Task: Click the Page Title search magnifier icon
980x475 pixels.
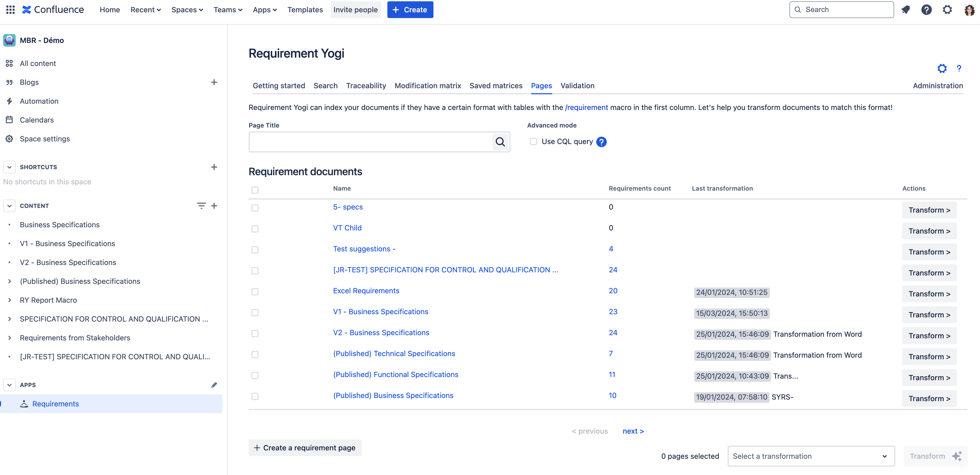Action: [x=500, y=142]
